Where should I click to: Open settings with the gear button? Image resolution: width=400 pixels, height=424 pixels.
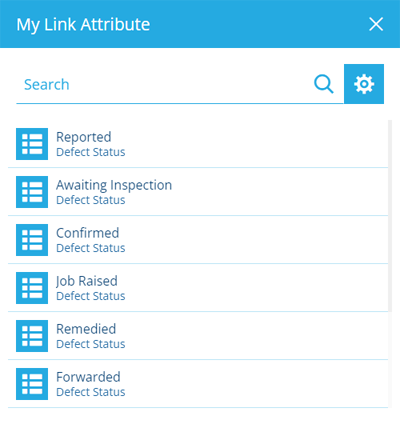[x=364, y=84]
